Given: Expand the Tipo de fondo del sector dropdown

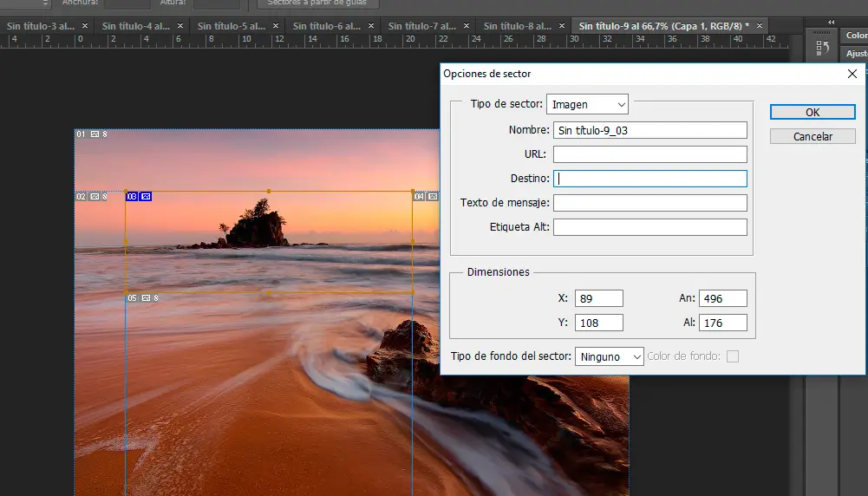Looking at the screenshot, I should click(x=609, y=356).
